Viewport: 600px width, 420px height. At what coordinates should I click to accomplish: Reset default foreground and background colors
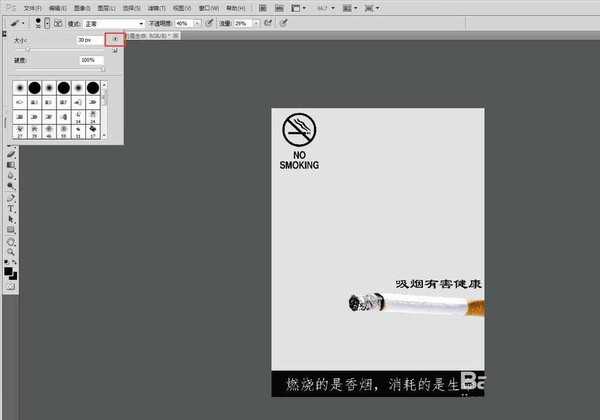(x=6, y=262)
